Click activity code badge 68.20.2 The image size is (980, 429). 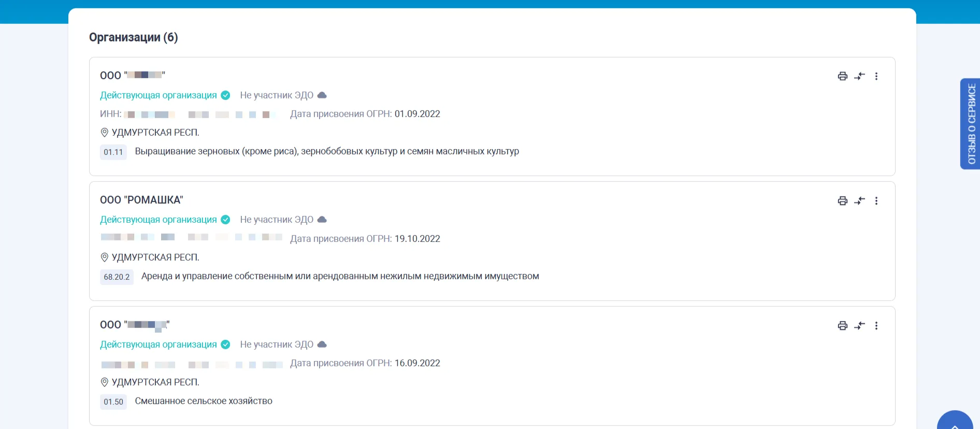click(117, 277)
